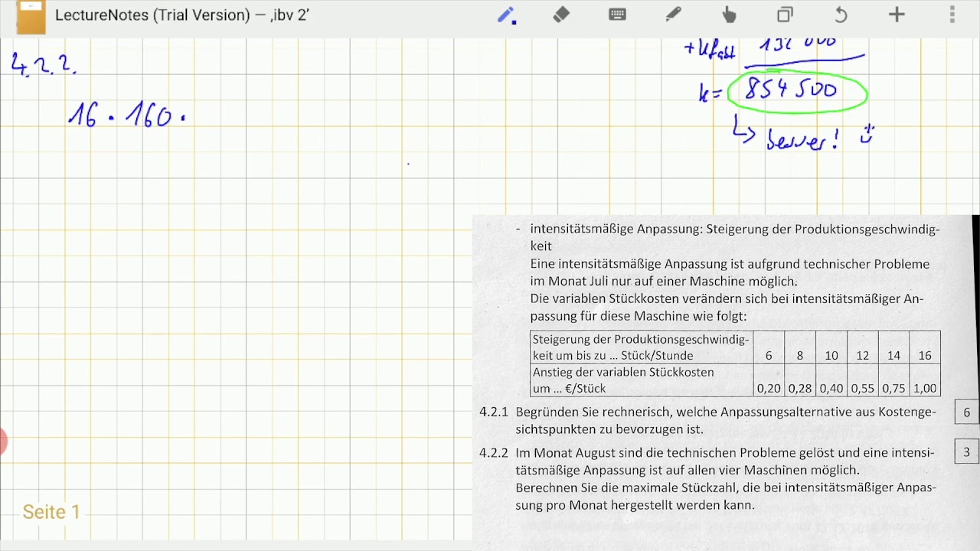
Task: Click the task number 4.2.2 label
Action: (x=494, y=452)
